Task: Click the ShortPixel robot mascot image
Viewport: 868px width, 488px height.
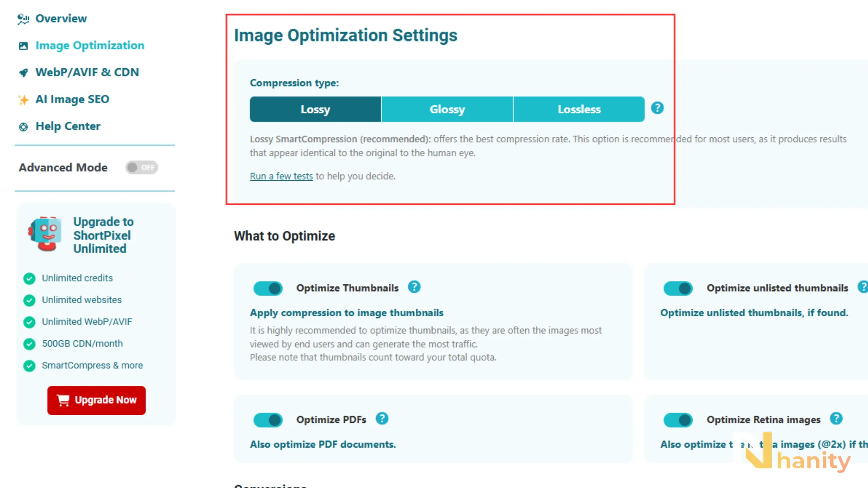Action: pos(44,234)
